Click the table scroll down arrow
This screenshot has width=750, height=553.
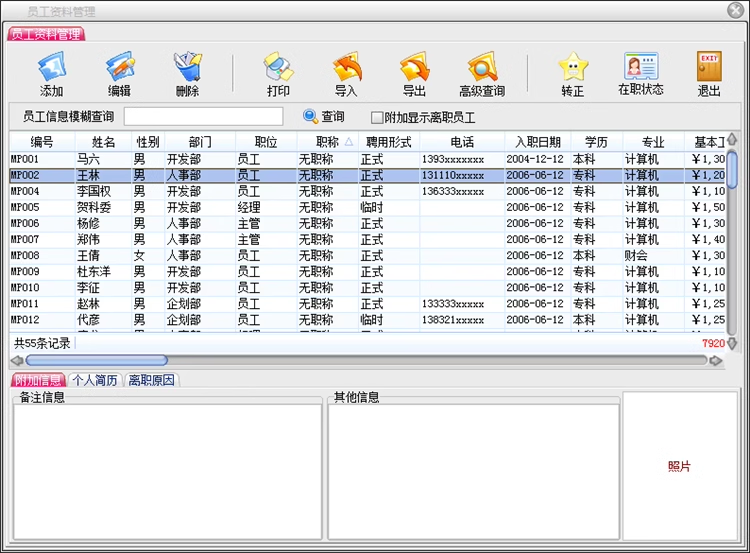pyautogui.click(x=732, y=343)
